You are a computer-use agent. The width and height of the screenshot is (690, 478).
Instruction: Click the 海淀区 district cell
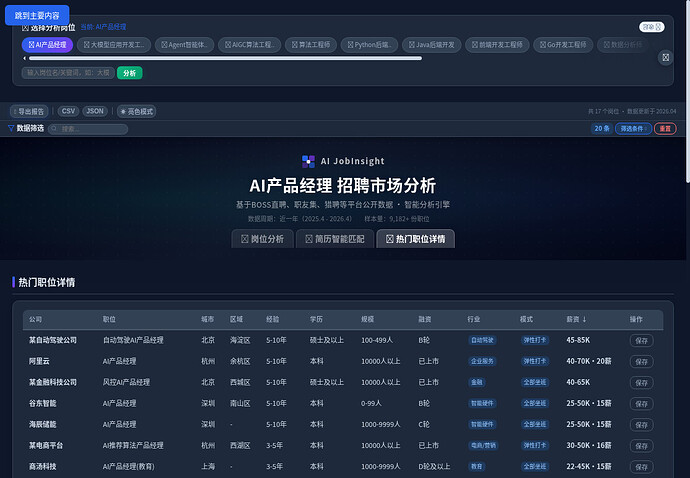pyautogui.click(x=240, y=340)
